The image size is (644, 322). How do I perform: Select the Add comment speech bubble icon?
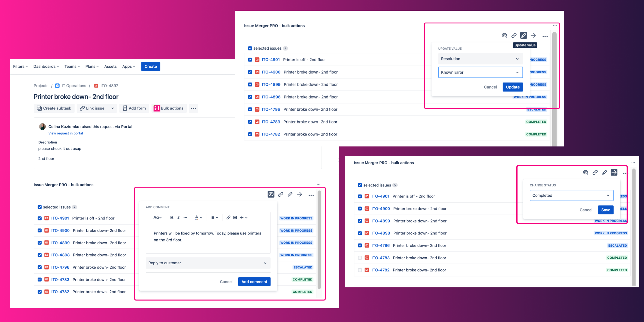[x=271, y=195]
